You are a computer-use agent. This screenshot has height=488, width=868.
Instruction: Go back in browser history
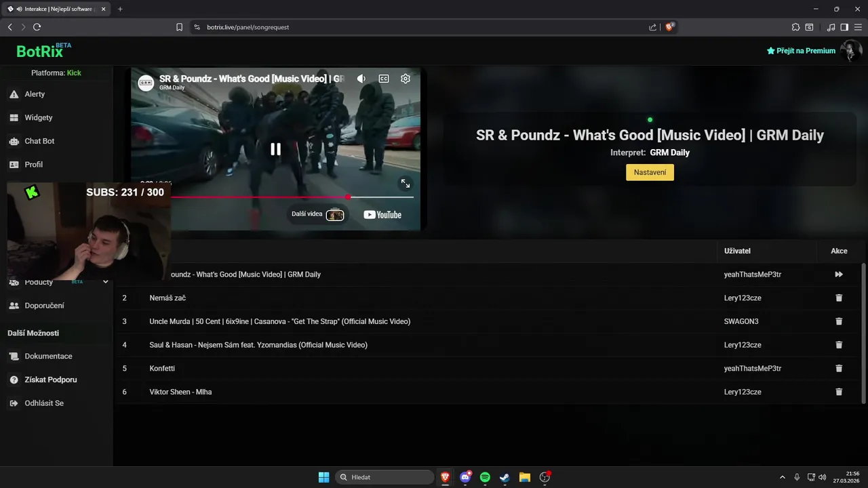pyautogui.click(x=9, y=27)
